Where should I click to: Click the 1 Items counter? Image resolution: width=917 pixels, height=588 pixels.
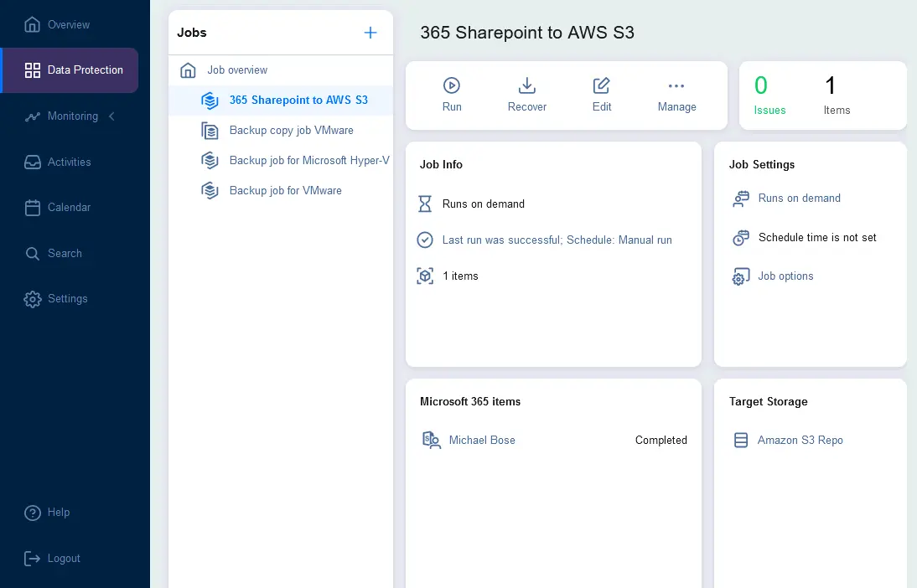click(837, 95)
